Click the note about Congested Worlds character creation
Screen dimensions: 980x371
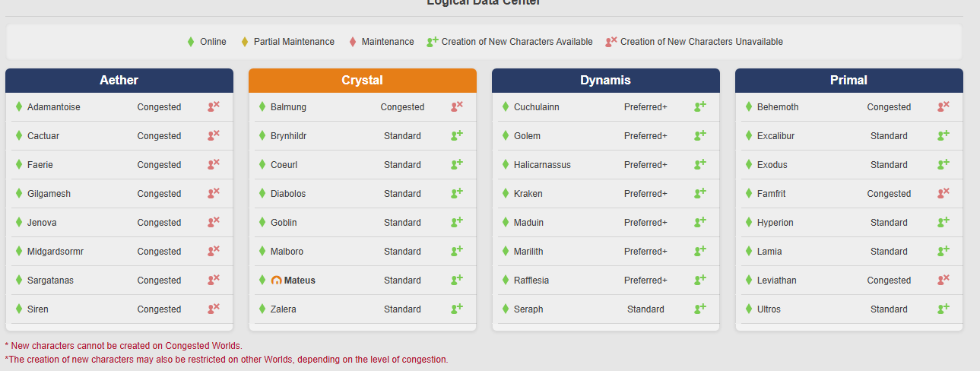[123, 346]
